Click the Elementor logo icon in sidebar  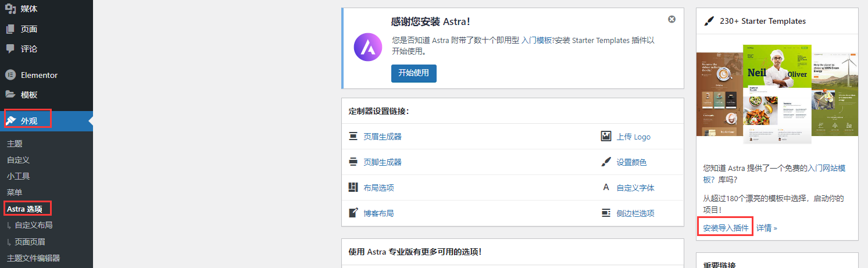(10, 75)
